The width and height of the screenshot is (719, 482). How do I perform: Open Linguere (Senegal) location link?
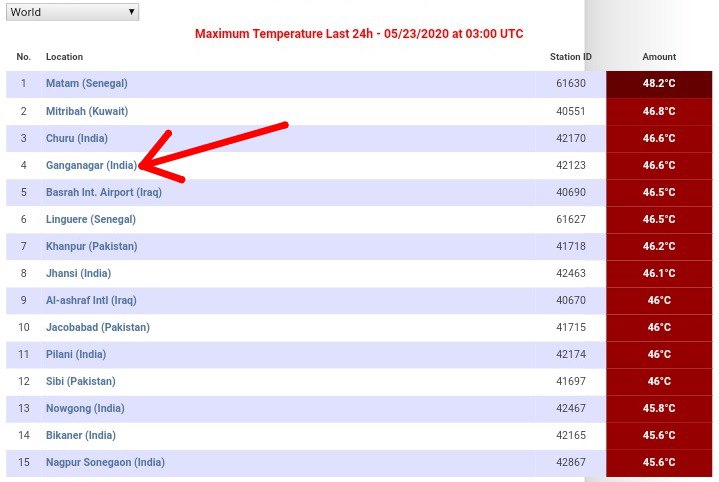(x=91, y=220)
